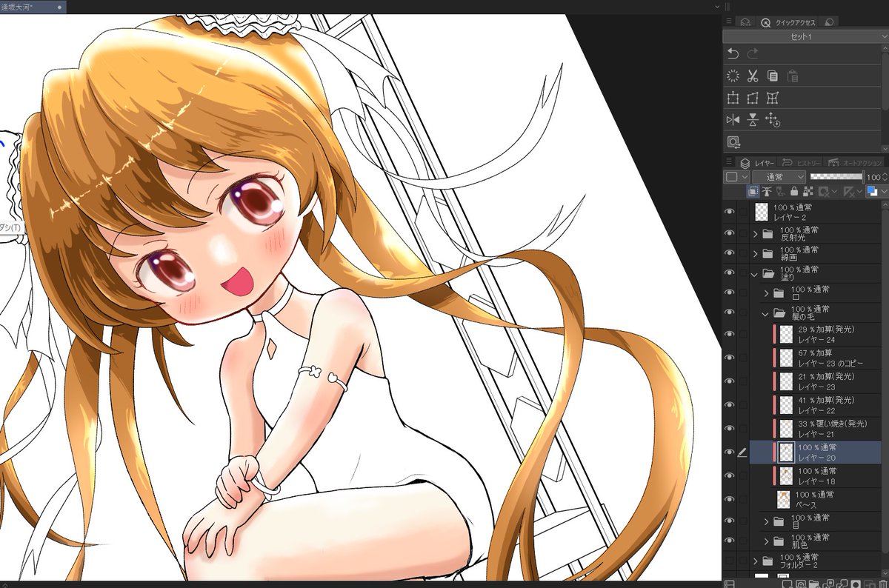Screen dimensions: 889x588
Task: Expand the 線画 folder
Action: tap(755, 254)
